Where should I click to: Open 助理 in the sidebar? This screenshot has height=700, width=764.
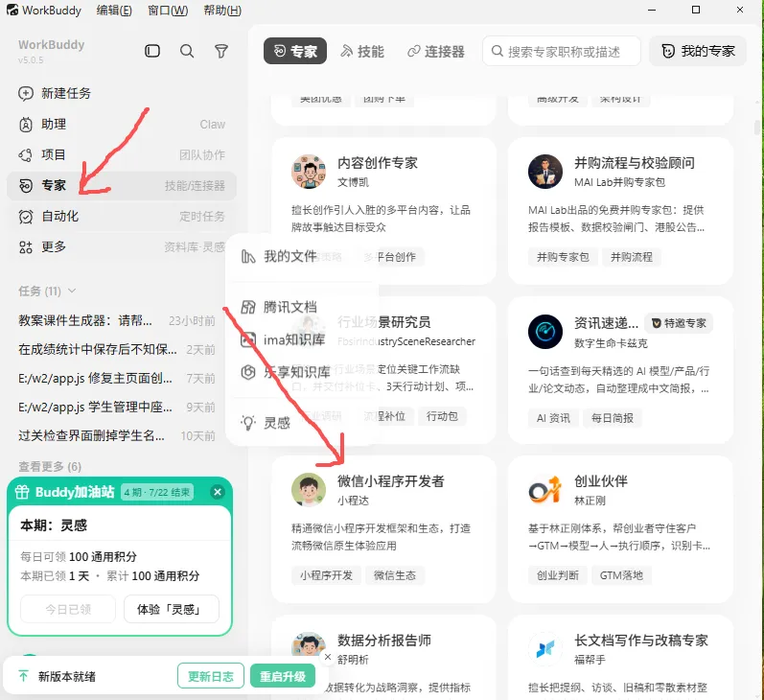122,125
